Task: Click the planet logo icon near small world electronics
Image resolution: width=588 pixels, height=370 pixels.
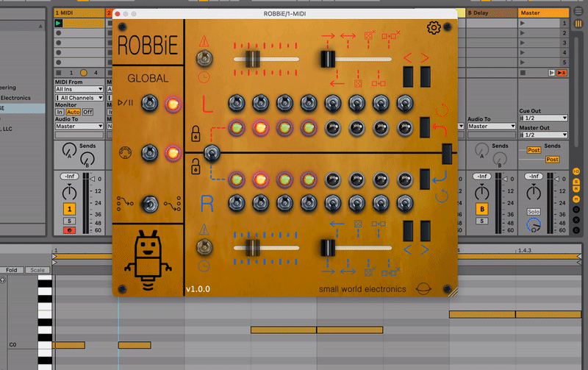Action: click(423, 289)
